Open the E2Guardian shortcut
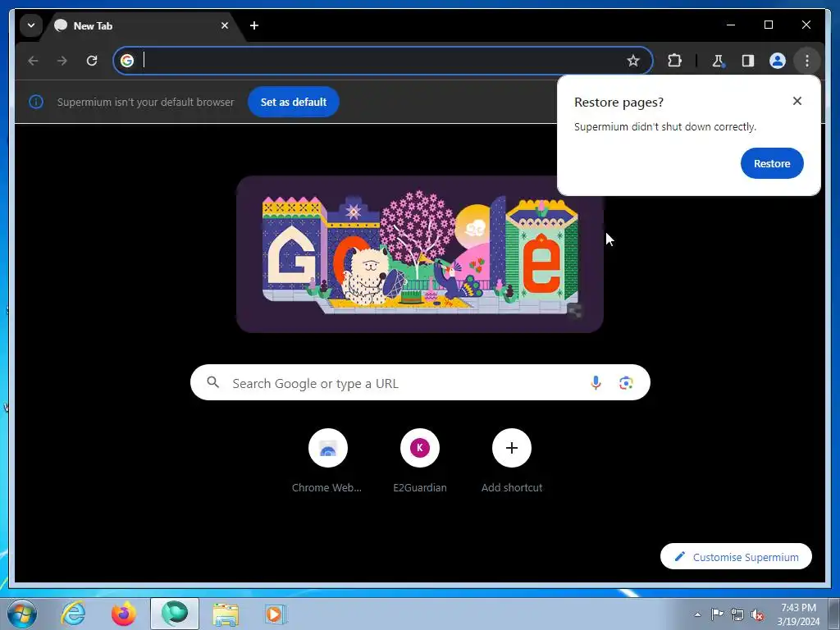 420,448
